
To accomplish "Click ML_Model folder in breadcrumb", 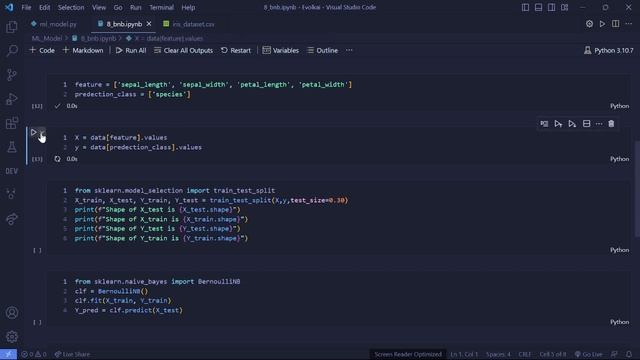I will [x=47, y=38].
